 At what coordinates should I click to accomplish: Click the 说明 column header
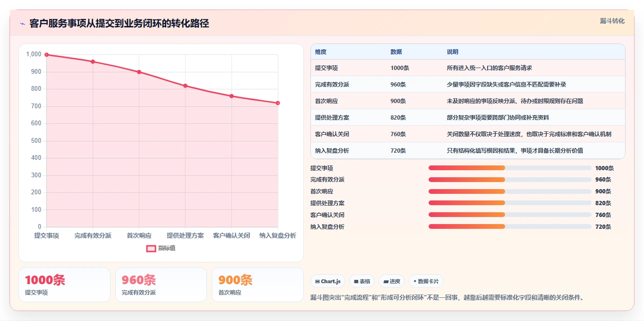(453, 52)
